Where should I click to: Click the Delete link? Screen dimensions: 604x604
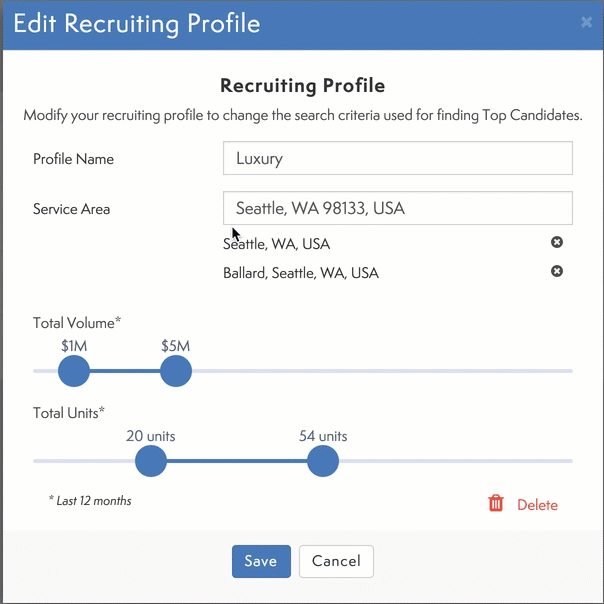point(537,505)
